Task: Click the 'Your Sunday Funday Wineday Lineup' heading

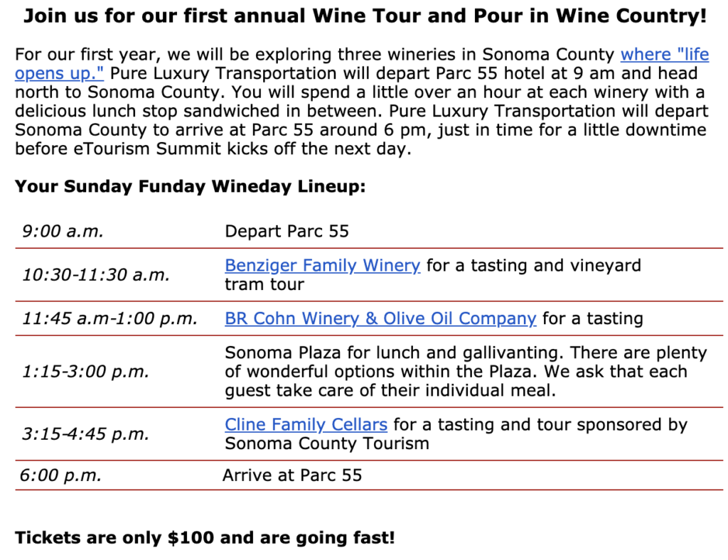Action: click(191, 186)
